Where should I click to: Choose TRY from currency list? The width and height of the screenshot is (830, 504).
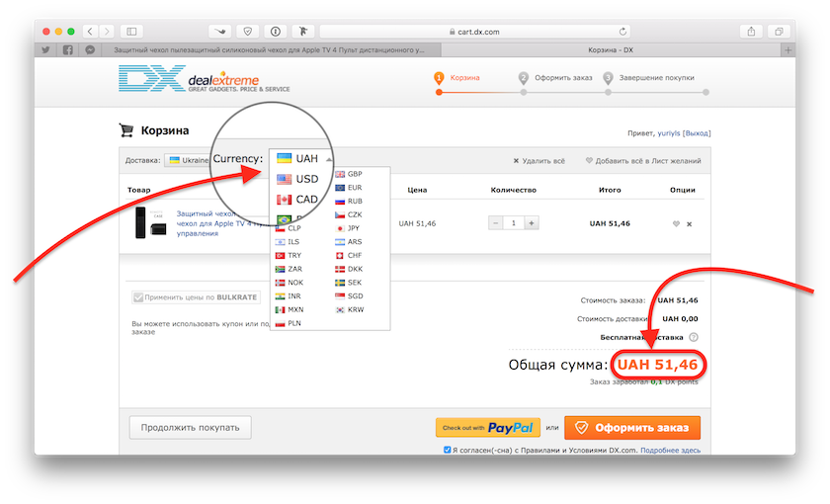coord(289,255)
